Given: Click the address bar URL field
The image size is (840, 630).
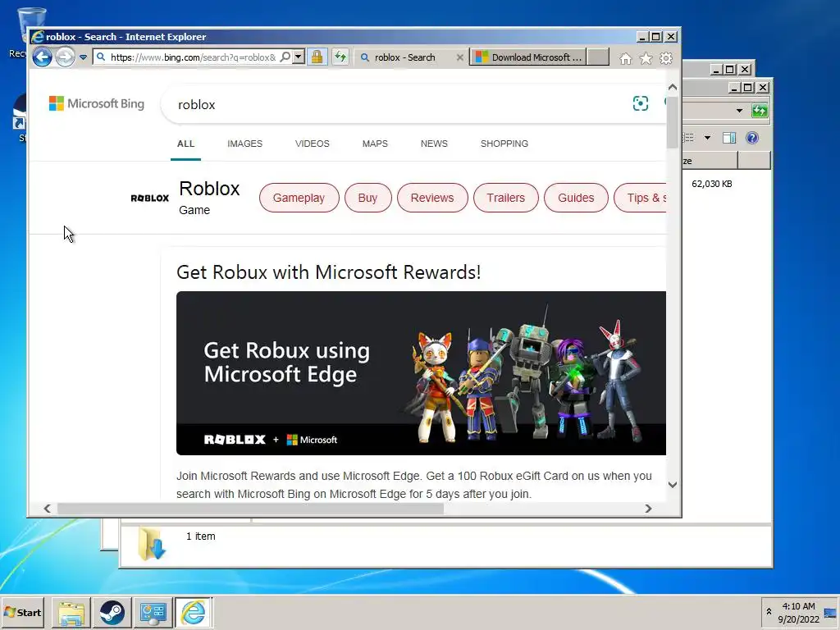Looking at the screenshot, I should tap(193, 57).
